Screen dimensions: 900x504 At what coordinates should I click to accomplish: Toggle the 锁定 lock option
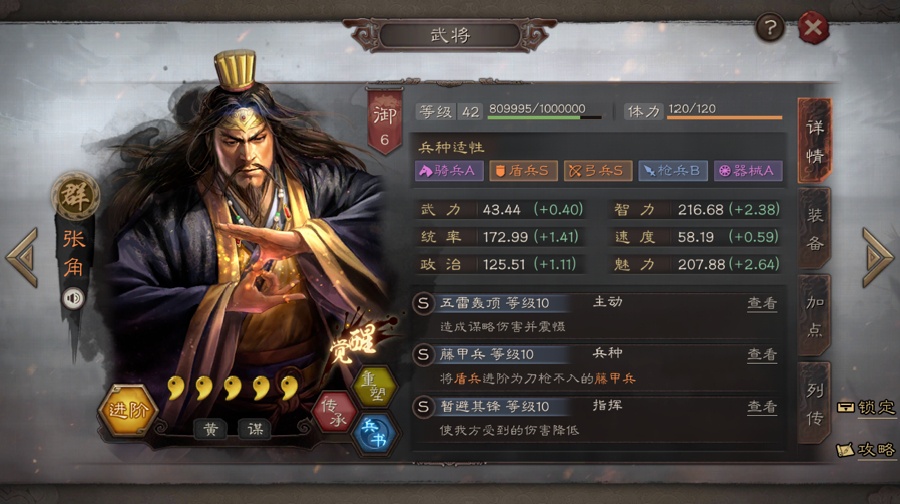[866, 407]
